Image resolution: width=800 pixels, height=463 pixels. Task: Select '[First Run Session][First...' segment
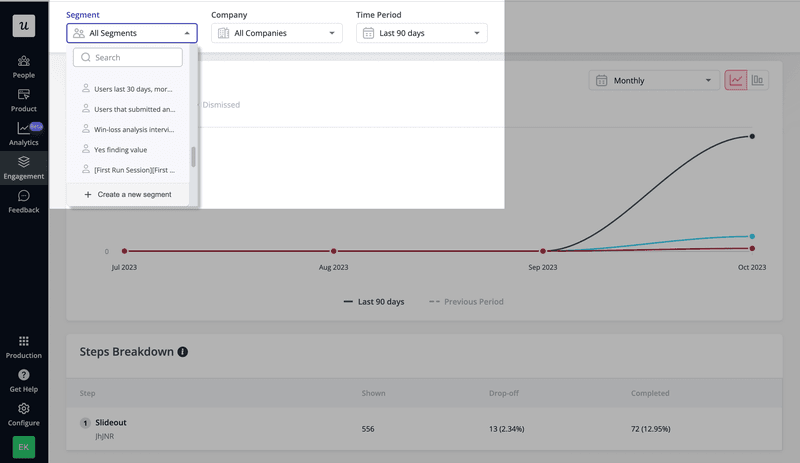pos(128,170)
